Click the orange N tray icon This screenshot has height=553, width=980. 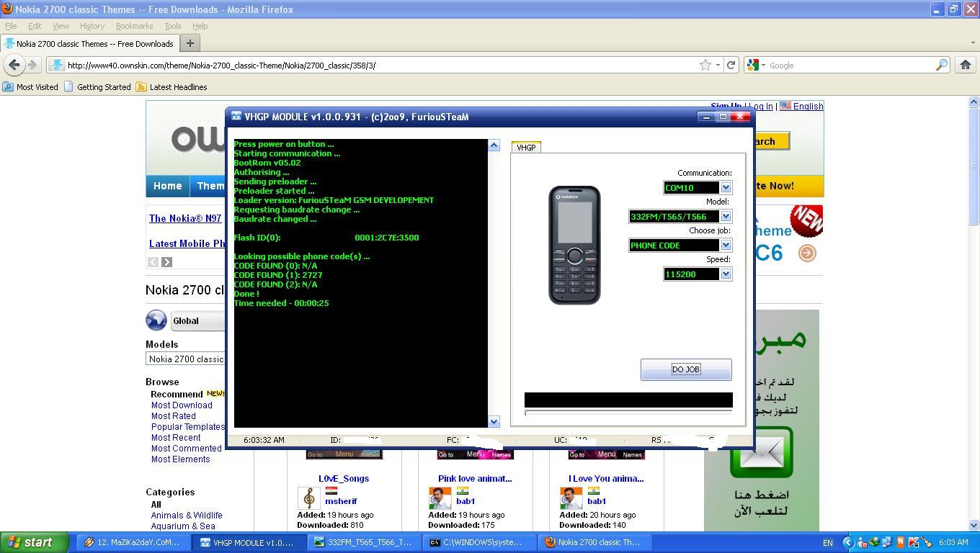(x=901, y=542)
